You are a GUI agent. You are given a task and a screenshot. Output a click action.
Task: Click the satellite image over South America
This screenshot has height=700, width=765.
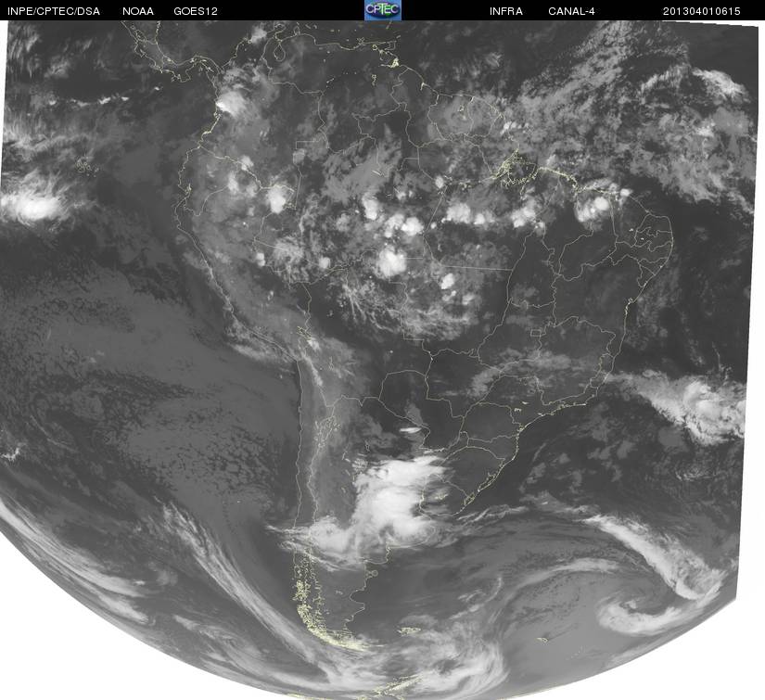pos(380,360)
